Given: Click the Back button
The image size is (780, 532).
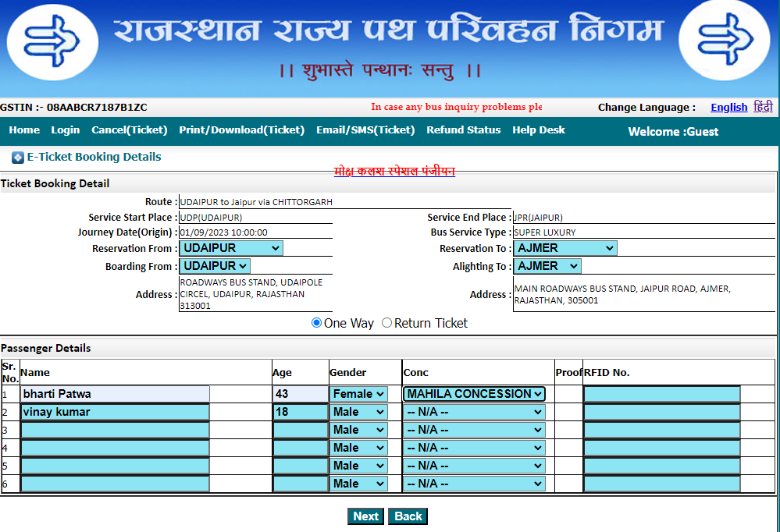Looking at the screenshot, I should point(407,516).
